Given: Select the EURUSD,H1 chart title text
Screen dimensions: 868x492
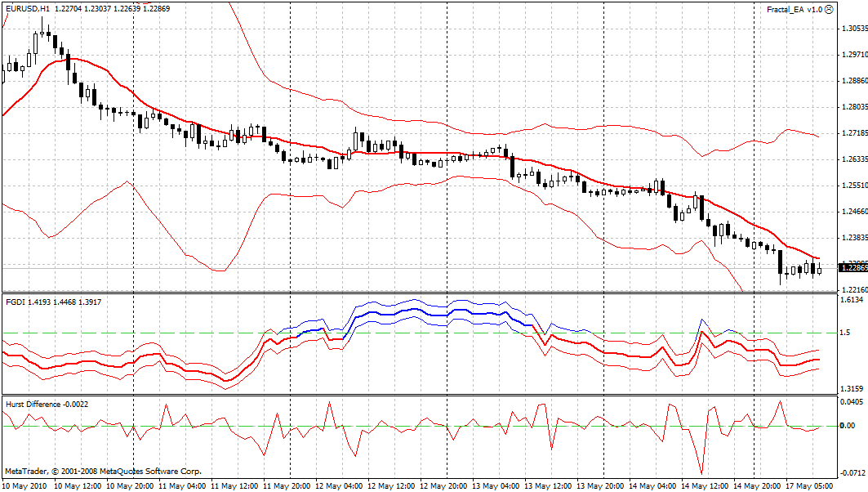Looking at the screenshot, I should (27, 9).
